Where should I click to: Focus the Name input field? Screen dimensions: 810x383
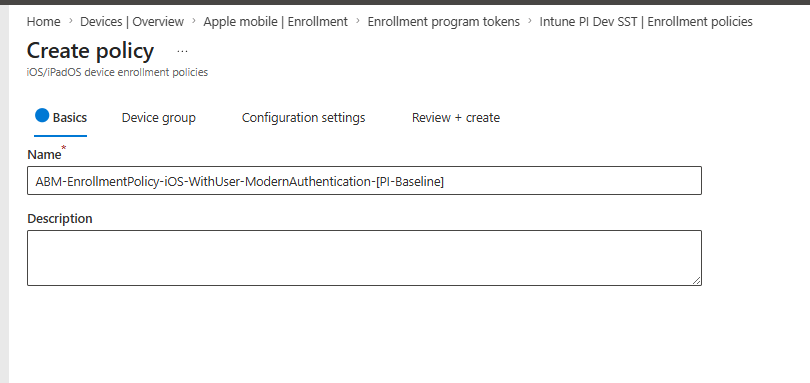[x=364, y=180]
